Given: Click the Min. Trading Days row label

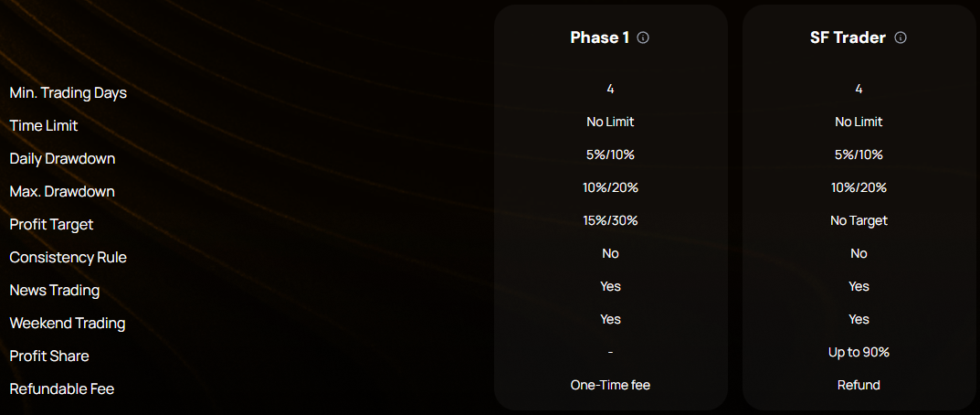Looking at the screenshot, I should click(x=68, y=93).
